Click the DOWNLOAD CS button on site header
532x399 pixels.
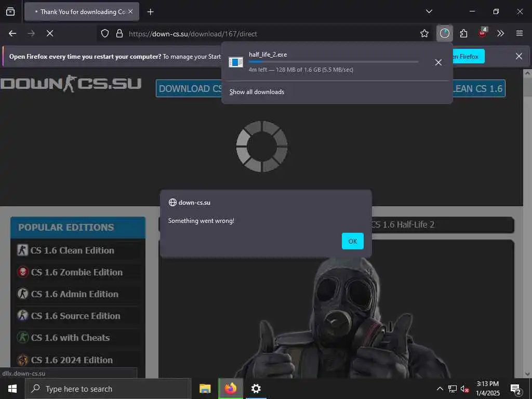point(189,88)
